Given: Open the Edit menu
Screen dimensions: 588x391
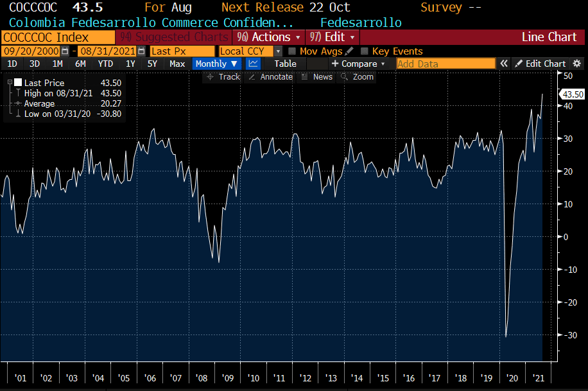Looking at the screenshot, I should click(x=333, y=37).
